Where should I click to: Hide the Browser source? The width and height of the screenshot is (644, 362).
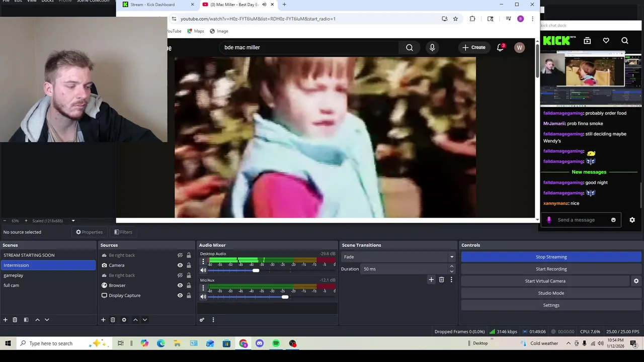click(x=180, y=286)
